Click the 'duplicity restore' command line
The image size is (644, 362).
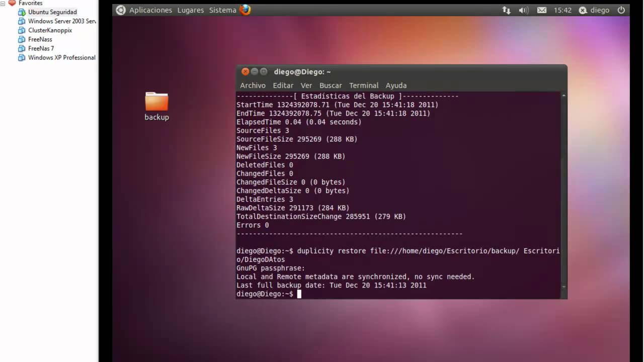point(398,255)
